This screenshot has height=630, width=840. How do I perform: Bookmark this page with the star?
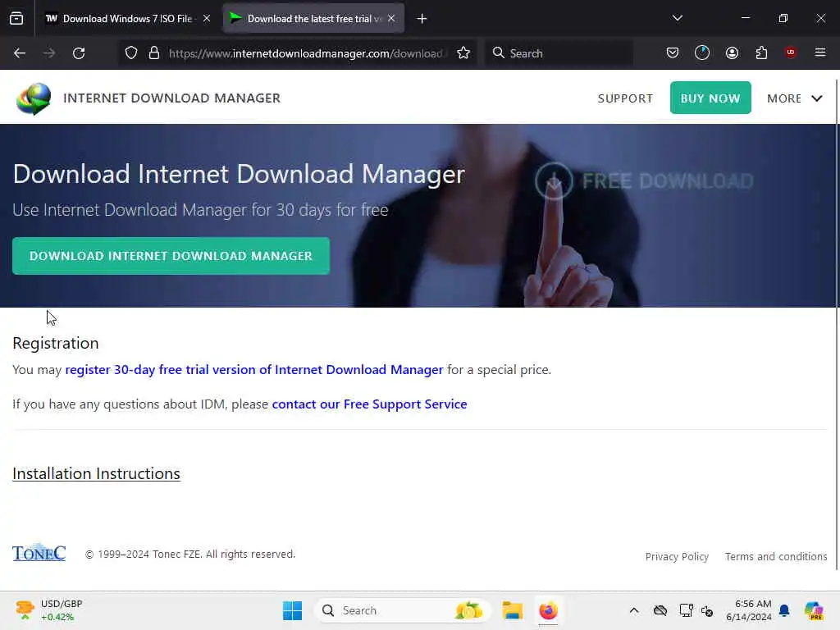point(463,53)
